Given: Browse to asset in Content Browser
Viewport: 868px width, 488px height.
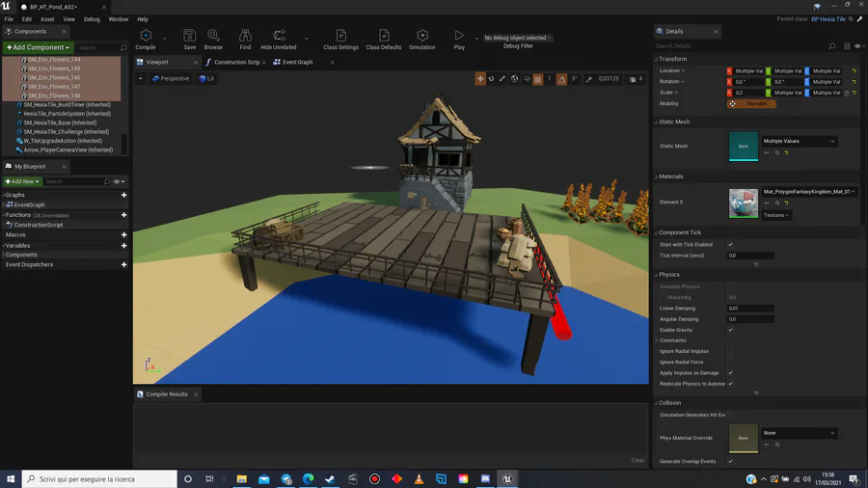Looking at the screenshot, I should (213, 40).
